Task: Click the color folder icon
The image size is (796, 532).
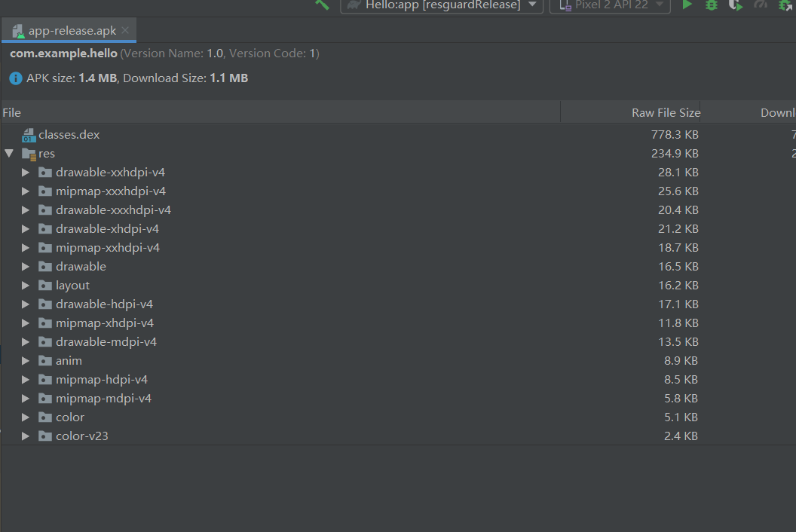Action: [45, 417]
